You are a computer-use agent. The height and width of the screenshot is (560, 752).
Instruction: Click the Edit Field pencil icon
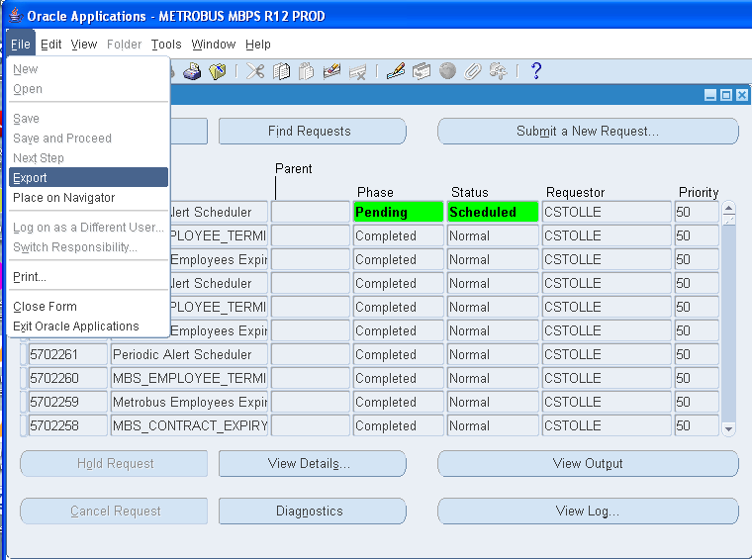396,72
